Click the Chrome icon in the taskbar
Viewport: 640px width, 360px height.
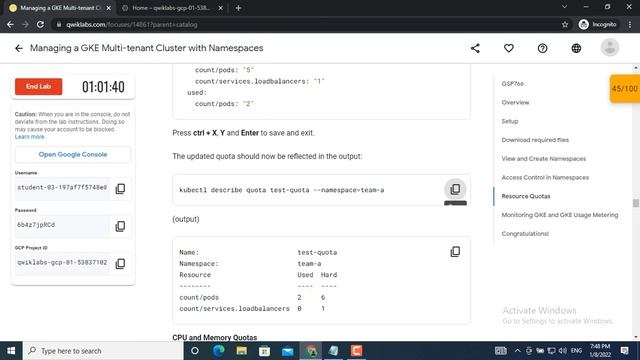pos(311,351)
